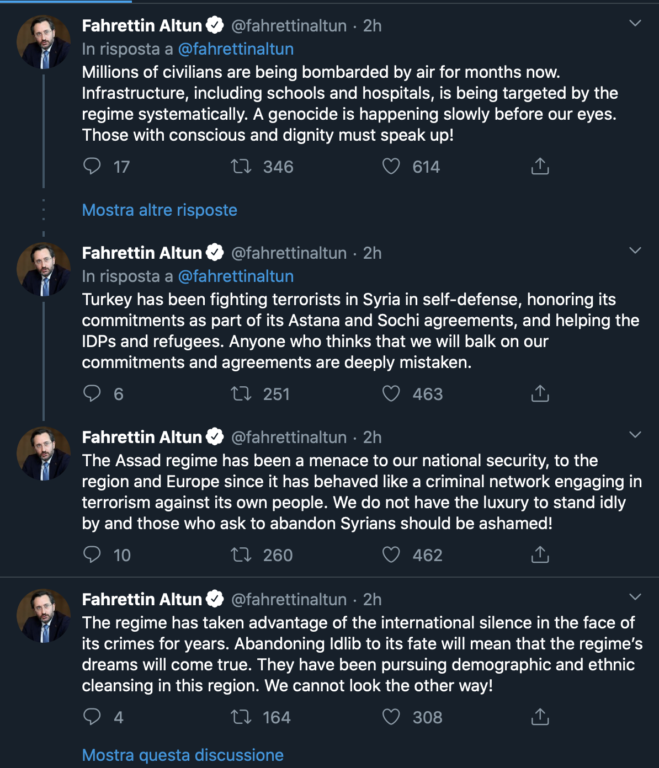Image resolution: width=659 pixels, height=768 pixels.
Task: Like the tweet with 614 likes
Action: [x=391, y=167]
